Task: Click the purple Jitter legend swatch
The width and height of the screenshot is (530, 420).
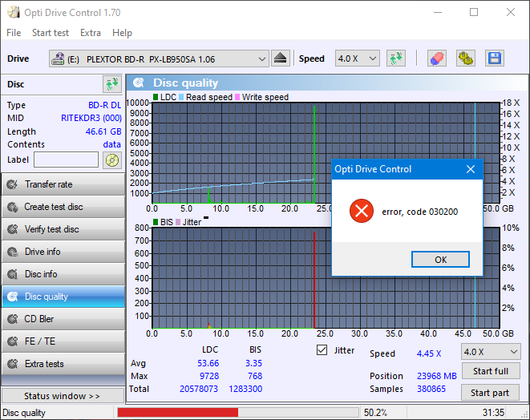Action: point(178,222)
